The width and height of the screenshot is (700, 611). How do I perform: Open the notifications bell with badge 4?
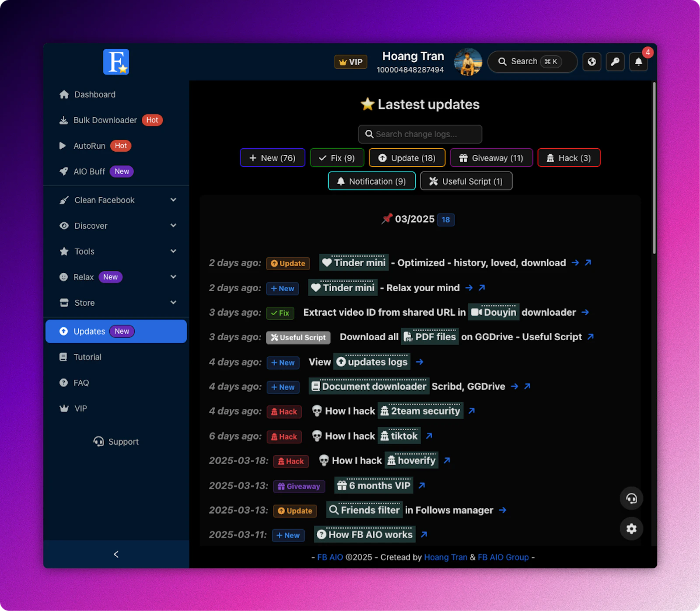coord(639,62)
